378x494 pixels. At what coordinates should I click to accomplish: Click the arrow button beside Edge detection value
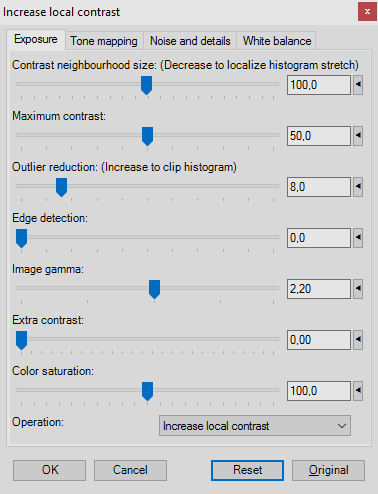click(x=358, y=238)
